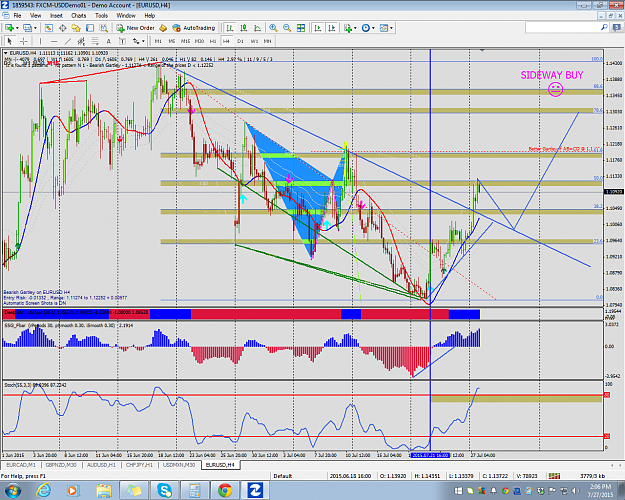Open the Market Watch window icon

click(x=49, y=28)
